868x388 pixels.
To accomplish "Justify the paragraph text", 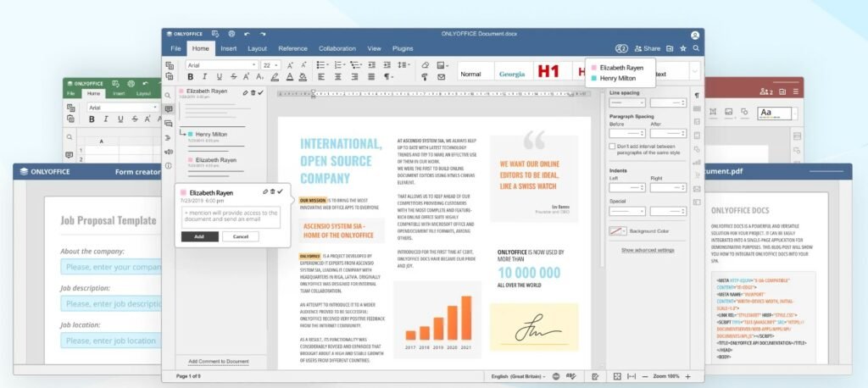I will (x=371, y=77).
